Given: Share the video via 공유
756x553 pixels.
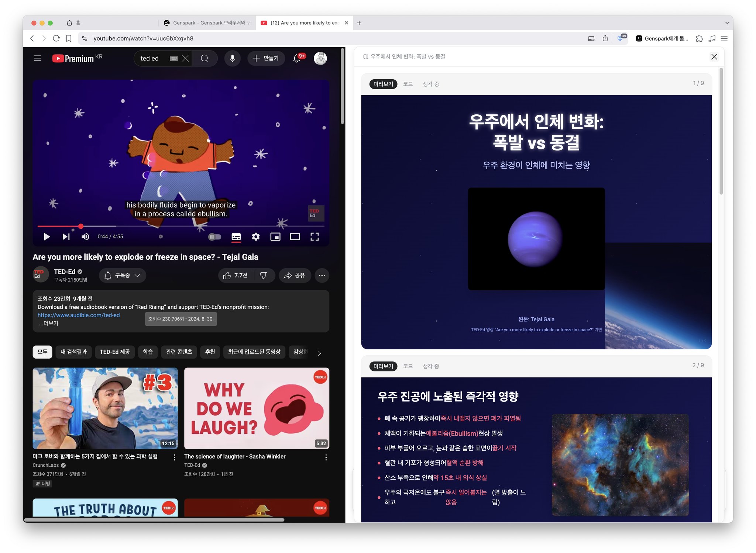Looking at the screenshot, I should [x=294, y=275].
